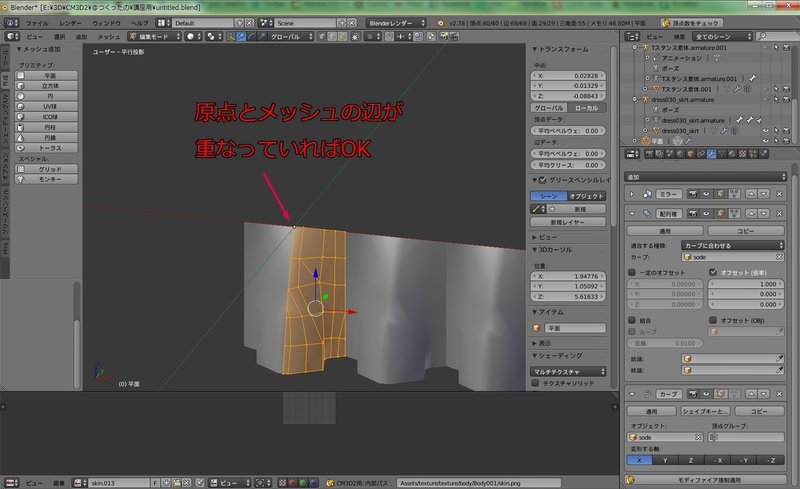This screenshot has height=489, width=800.
Task: Toggle カーブ modifier render camera icon
Action: 693,394
